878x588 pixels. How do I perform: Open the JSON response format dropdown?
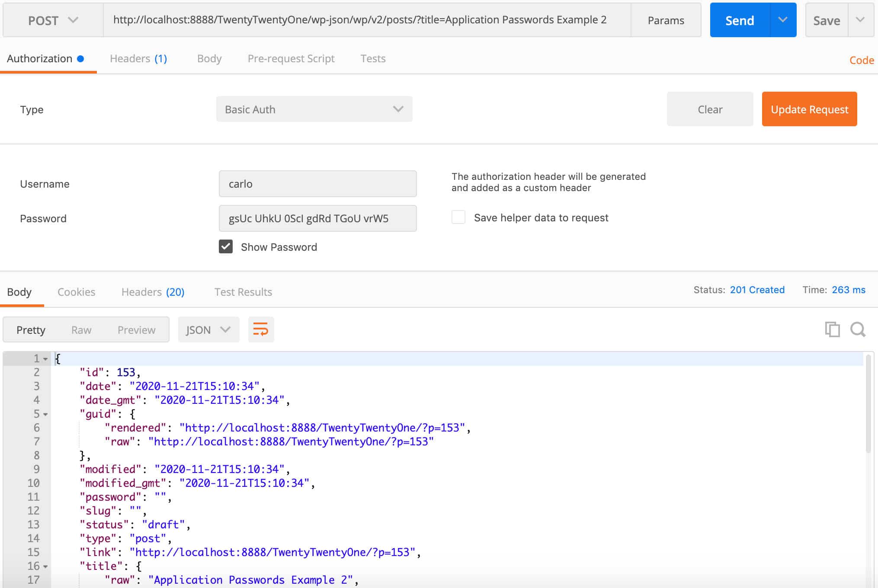click(208, 329)
